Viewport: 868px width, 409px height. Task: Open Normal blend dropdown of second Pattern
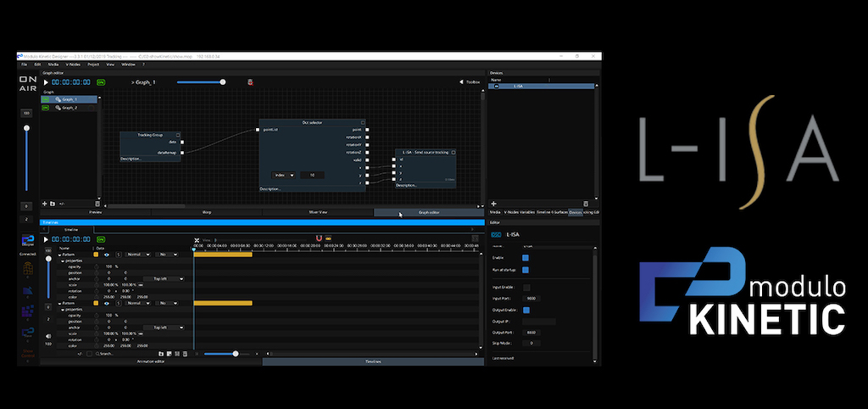point(138,303)
